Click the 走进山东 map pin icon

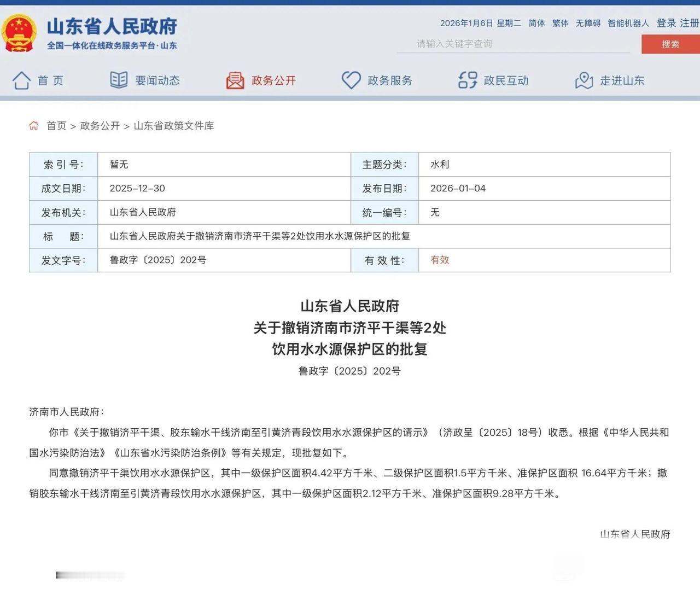584,80
